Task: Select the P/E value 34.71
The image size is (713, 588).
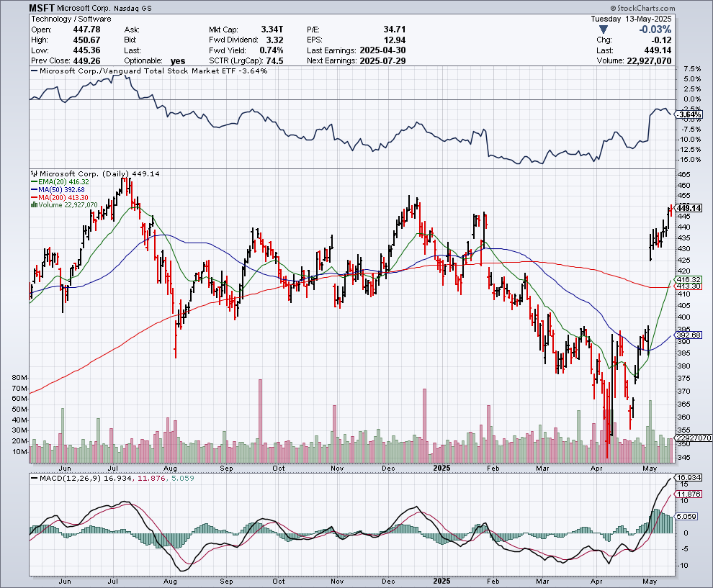Action: coord(394,30)
